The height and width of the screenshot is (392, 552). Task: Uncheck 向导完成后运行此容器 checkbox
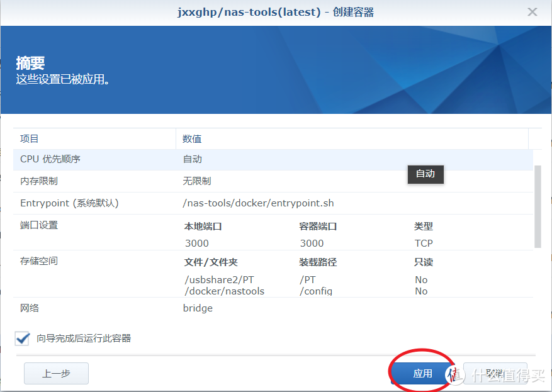click(21, 339)
